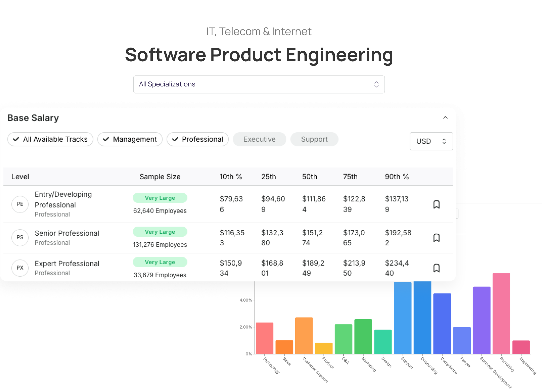Collapse the Base Salary panel

[x=445, y=118]
